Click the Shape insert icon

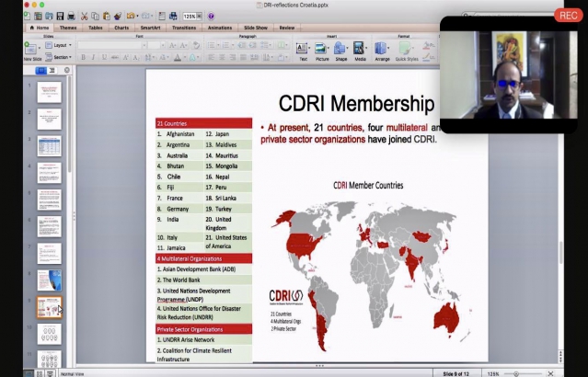click(340, 48)
